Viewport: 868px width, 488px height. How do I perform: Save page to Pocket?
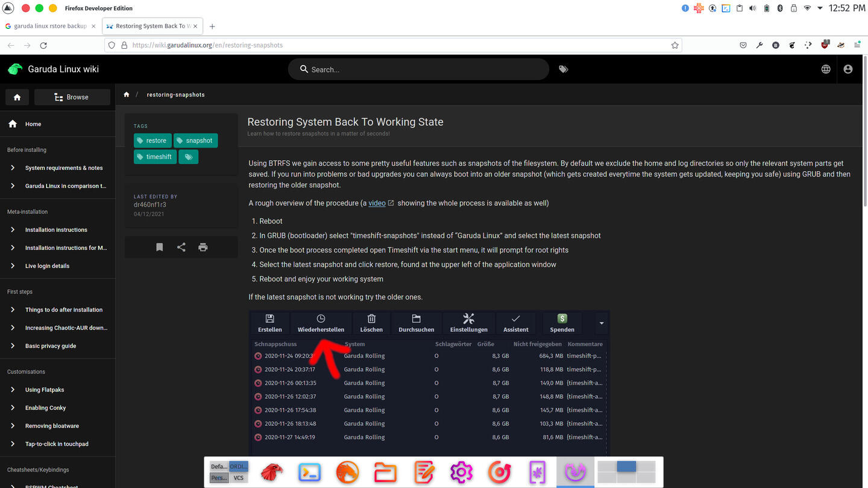[744, 45]
